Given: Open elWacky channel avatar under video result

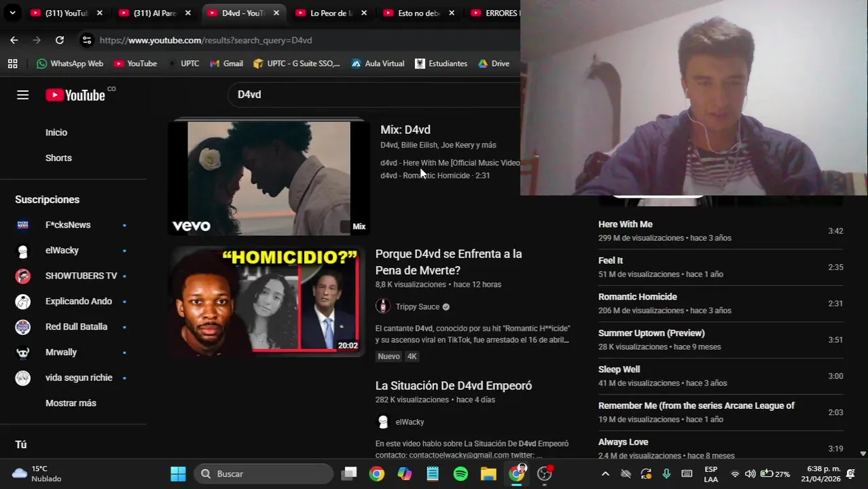Looking at the screenshot, I should 383,422.
